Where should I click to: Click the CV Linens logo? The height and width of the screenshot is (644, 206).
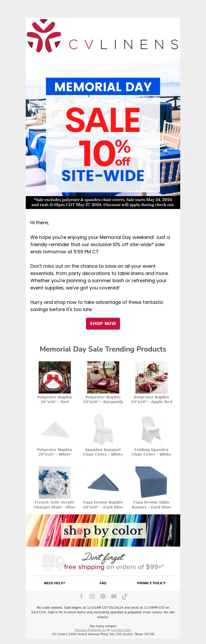tap(103, 36)
